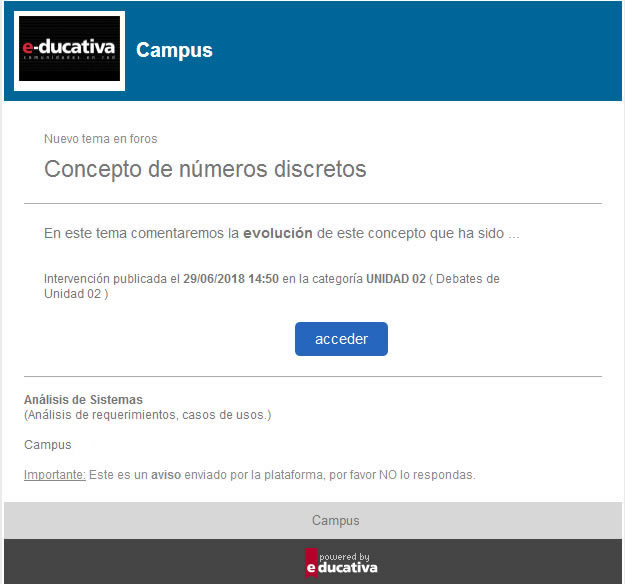
Task: Click the e-ducativa logo in header
Action: (x=69, y=51)
